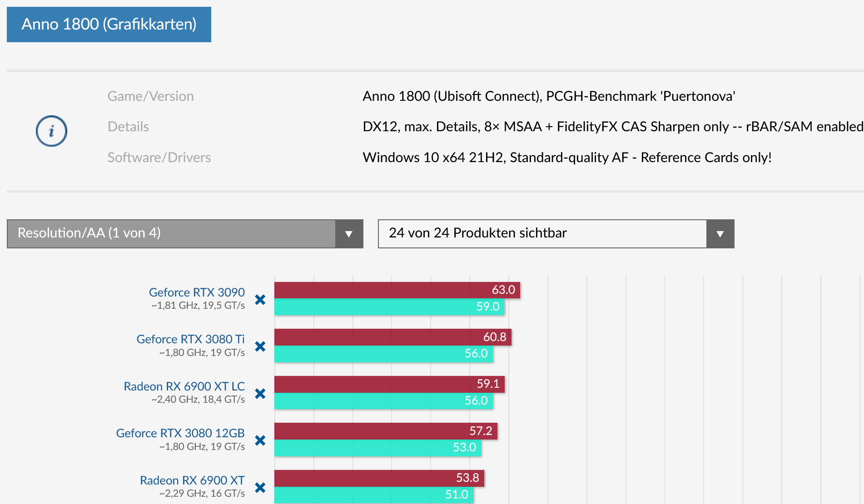Click the Software/Drivers label
The height and width of the screenshot is (504, 864).
point(159,158)
